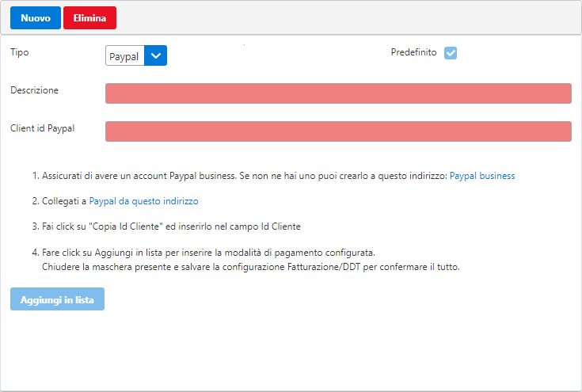Follow the 'Paypal da questo indirizzo' link
The width and height of the screenshot is (582, 392).
[143, 201]
